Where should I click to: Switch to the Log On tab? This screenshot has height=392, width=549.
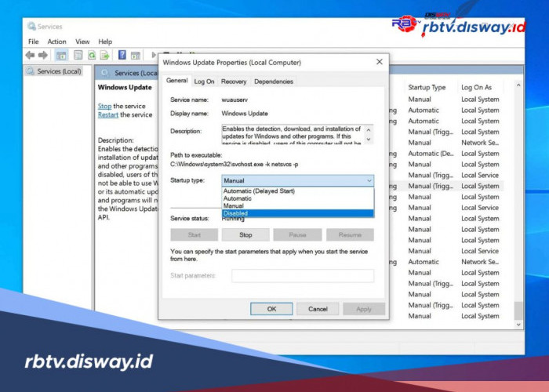[x=204, y=82]
